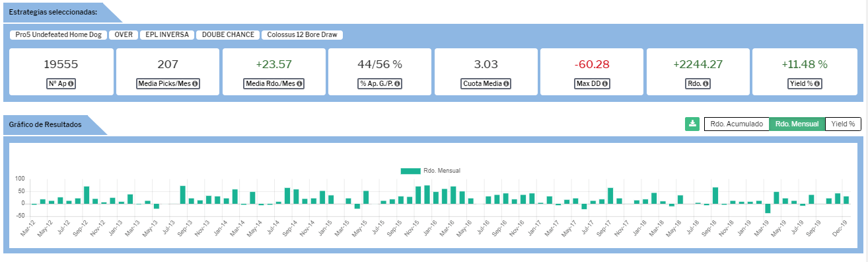Image resolution: width=868 pixels, height=262 pixels.
Task: Click the 3.03 average odds value
Action: (x=486, y=64)
